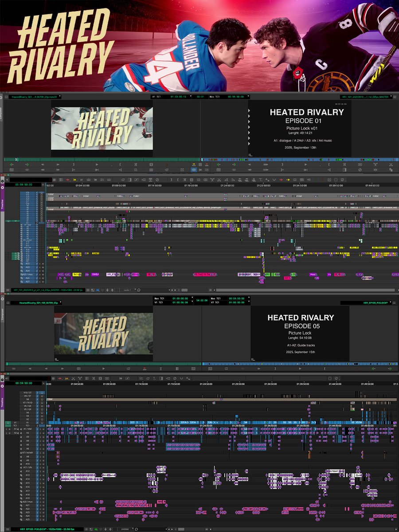The image size is (399, 532).
Task: Enable the V1 track selector in Episode 01 timeline
Action: click(x=27, y=220)
